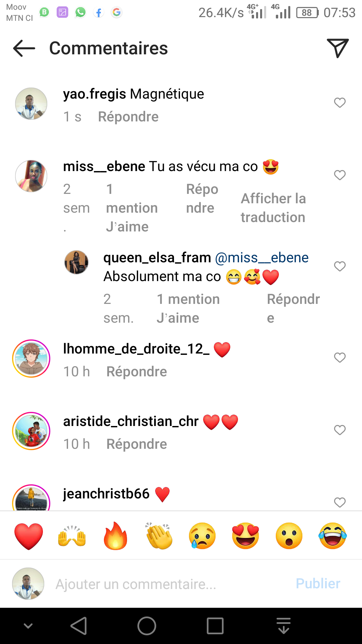Insert the laughing tears quick emoji
362x644 pixels.
tap(333, 536)
